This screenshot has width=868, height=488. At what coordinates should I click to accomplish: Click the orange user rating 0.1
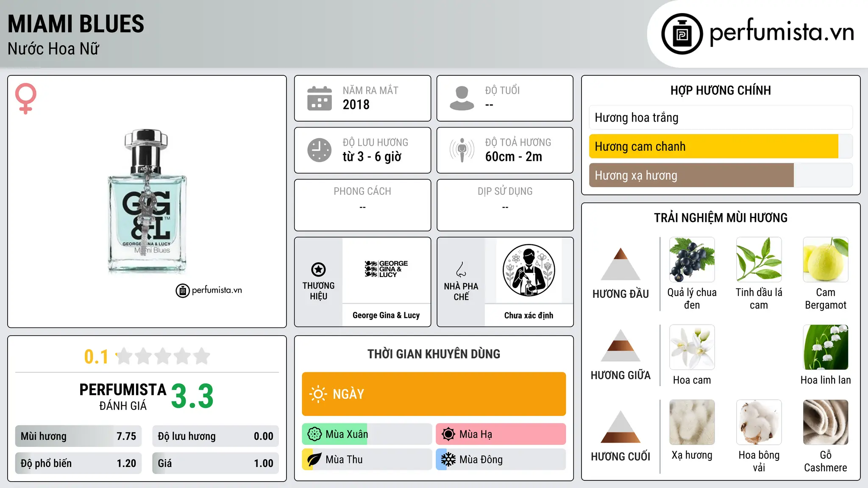pyautogui.click(x=96, y=357)
